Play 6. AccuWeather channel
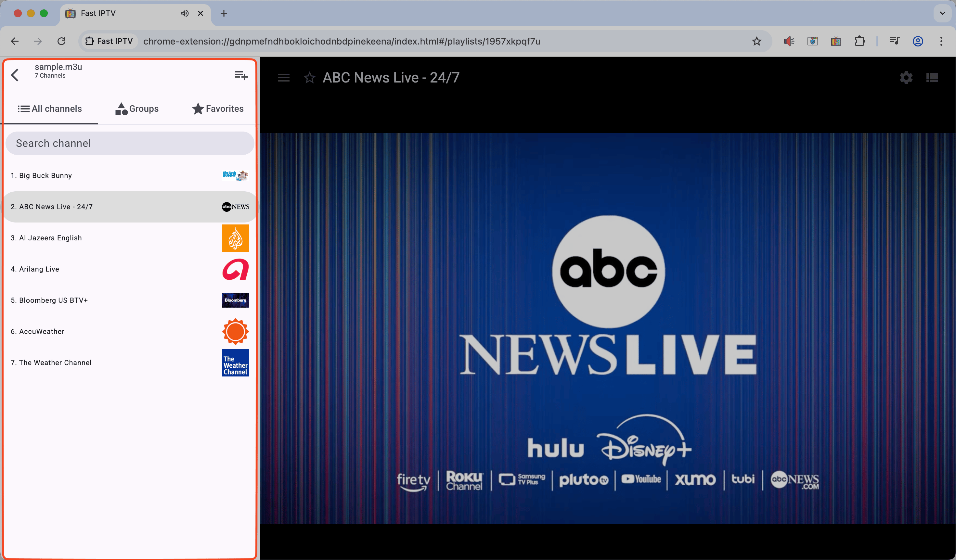 click(130, 331)
